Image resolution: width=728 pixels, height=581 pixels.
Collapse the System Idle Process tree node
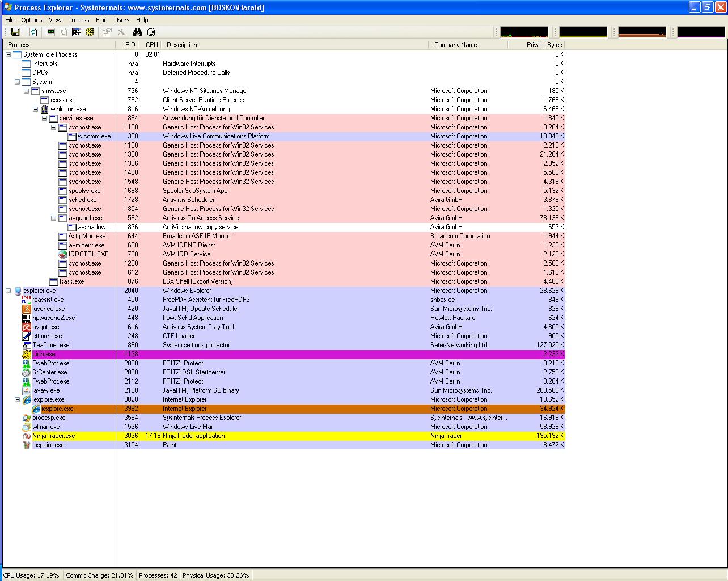tap(8, 54)
